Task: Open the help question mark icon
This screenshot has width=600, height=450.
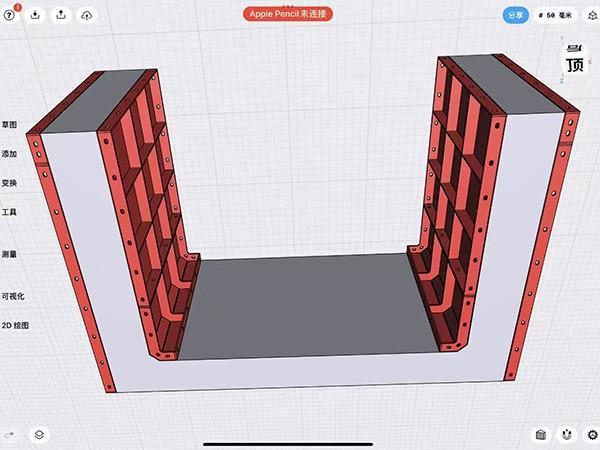Action: [10, 15]
